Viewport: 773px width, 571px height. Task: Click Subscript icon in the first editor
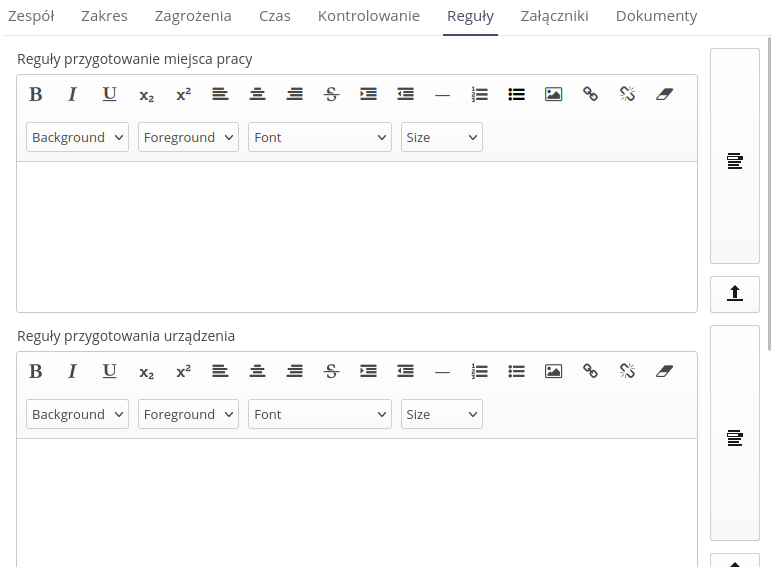click(146, 94)
